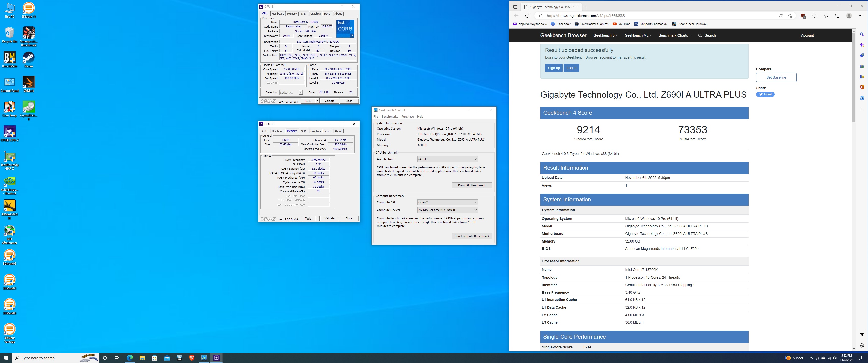
Task: Expand Tools arrow in CPU-Z Memory window
Action: tap(317, 218)
